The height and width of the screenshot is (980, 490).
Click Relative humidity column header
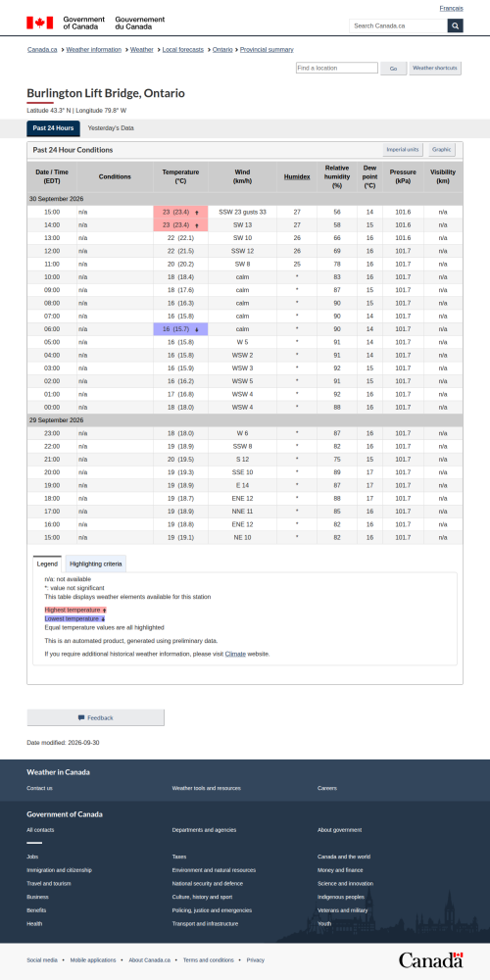[x=337, y=176]
